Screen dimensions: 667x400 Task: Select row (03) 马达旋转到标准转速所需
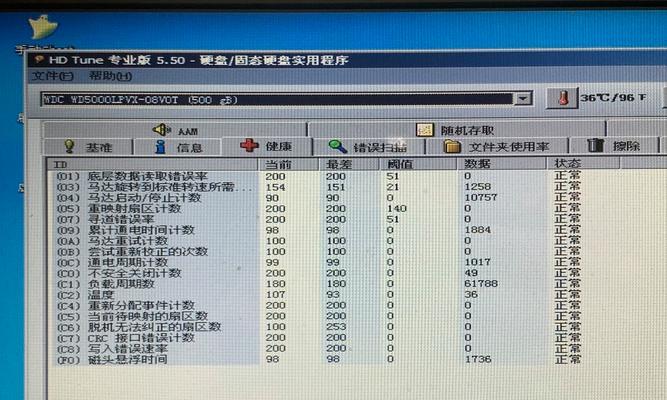319,187
